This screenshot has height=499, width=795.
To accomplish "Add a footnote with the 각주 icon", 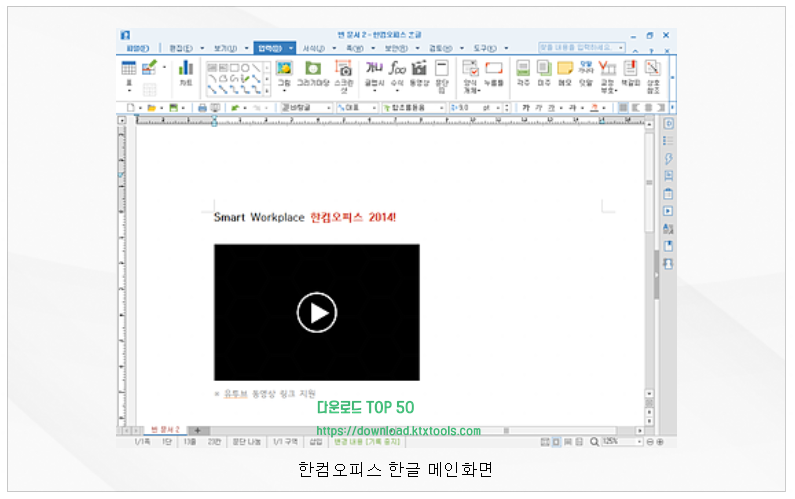I will [523, 73].
